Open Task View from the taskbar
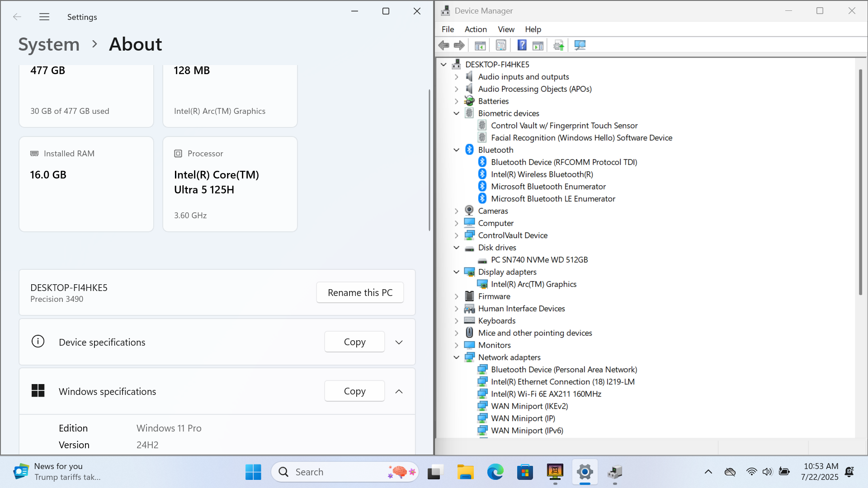The image size is (868, 488). [x=434, y=472]
